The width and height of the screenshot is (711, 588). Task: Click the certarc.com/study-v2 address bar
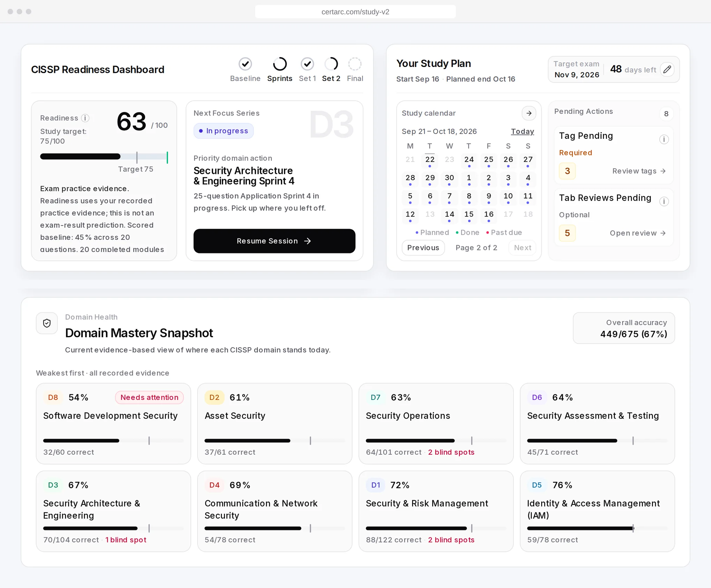tap(355, 12)
